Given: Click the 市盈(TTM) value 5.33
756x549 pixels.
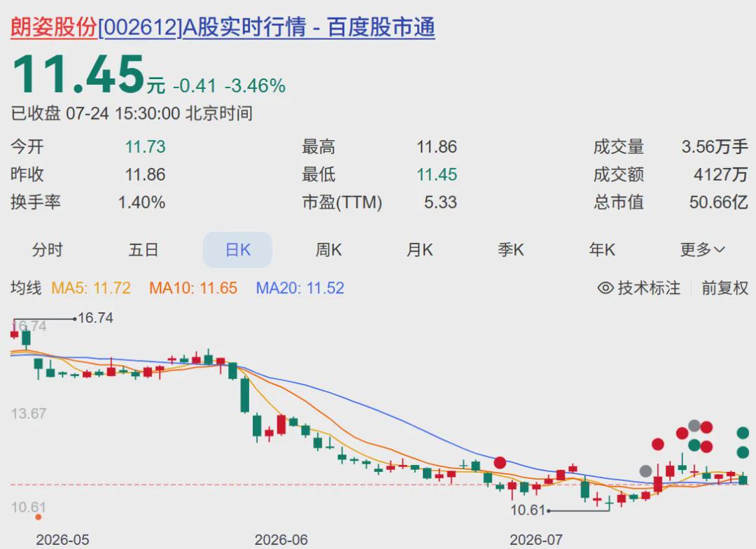Looking at the screenshot, I should tap(441, 202).
